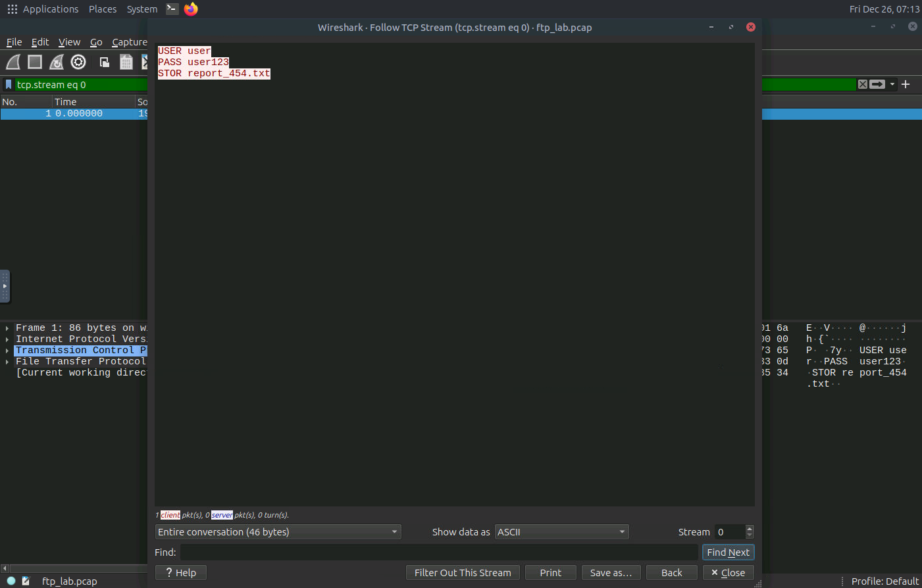Open capture options gear icon
Image resolution: width=922 pixels, height=588 pixels.
[78, 62]
